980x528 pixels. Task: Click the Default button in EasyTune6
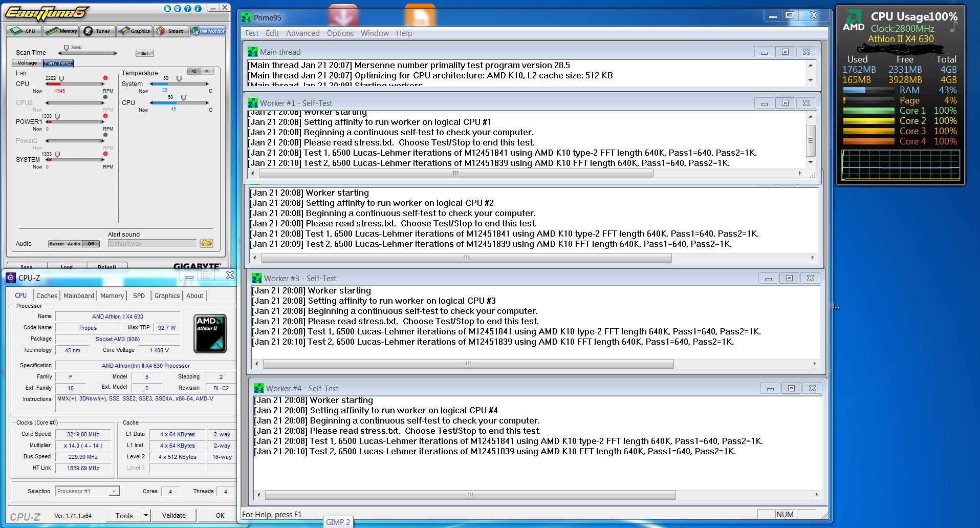click(x=107, y=266)
